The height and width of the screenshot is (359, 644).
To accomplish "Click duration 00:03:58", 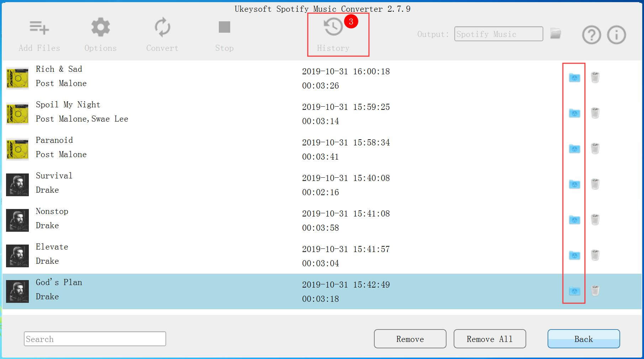I will click(x=321, y=228).
